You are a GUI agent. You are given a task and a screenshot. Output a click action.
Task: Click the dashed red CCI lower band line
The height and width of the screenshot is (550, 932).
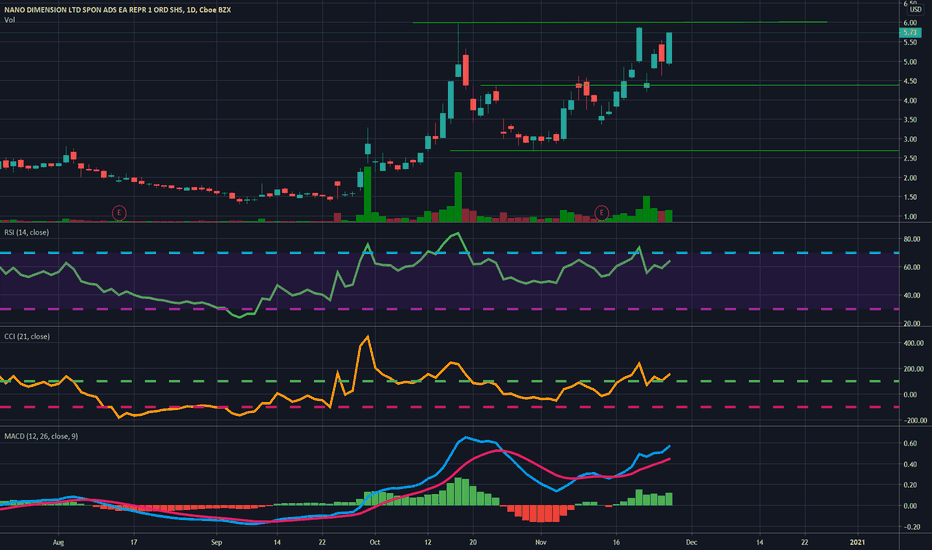449,407
